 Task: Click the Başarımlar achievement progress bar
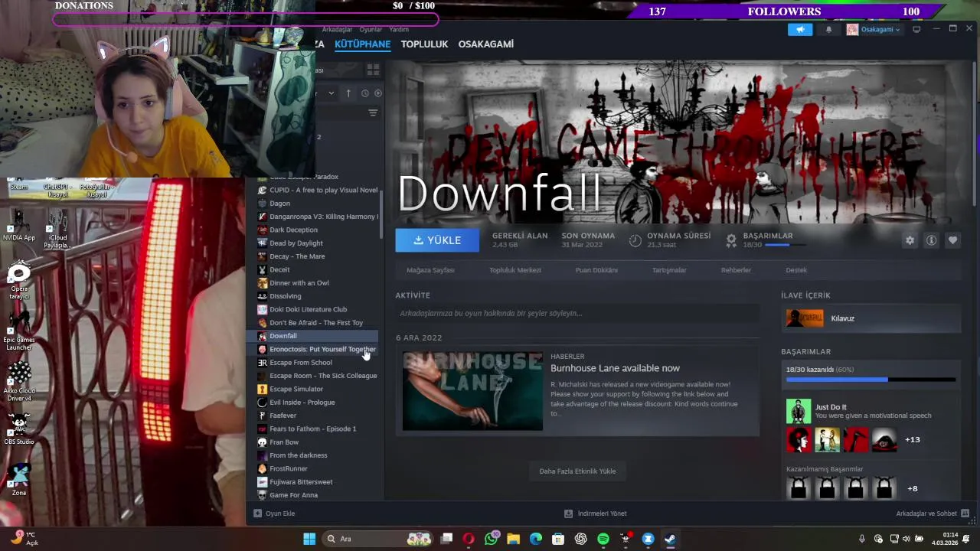871,380
